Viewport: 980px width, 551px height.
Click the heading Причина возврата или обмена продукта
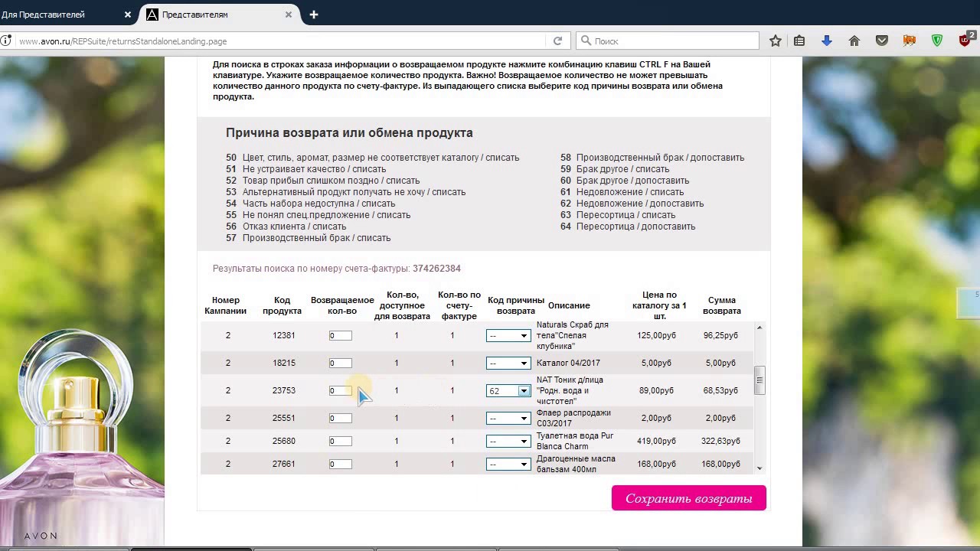[x=349, y=133]
